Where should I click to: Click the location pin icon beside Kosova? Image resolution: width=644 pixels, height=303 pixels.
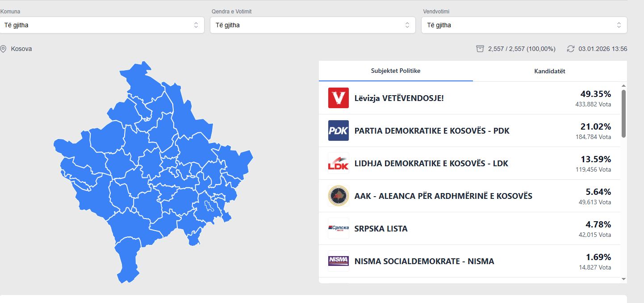click(x=4, y=49)
